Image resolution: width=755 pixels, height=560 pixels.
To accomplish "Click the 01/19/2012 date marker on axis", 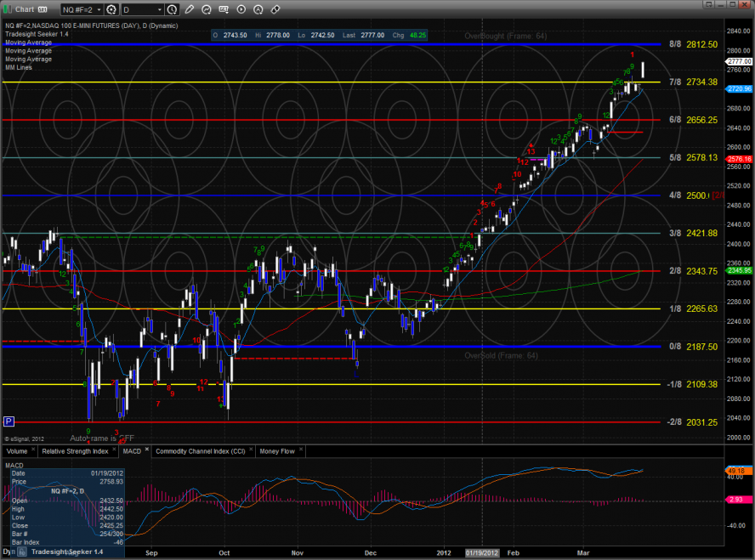I will [481, 552].
